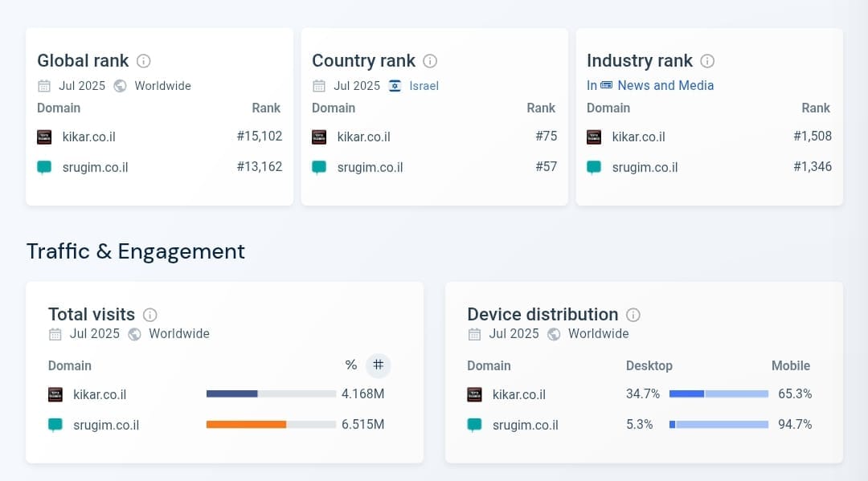This screenshot has width=868, height=481.
Task: Click srugim.co.il domain in Total visits
Action: click(x=106, y=425)
